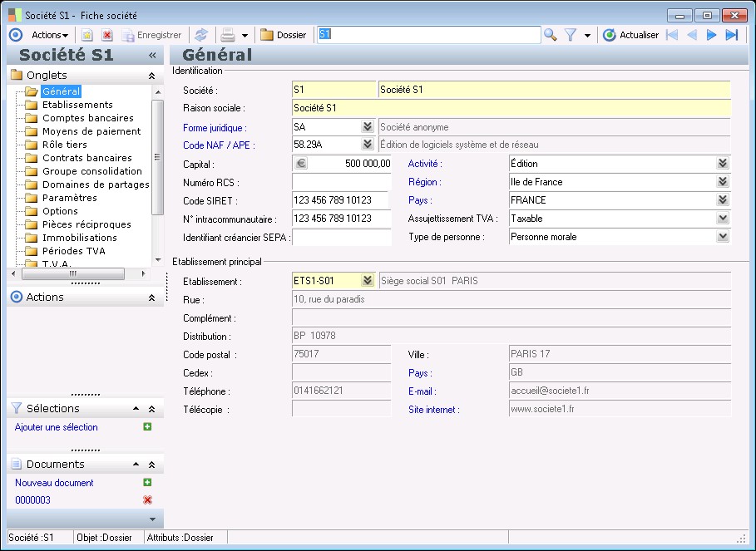This screenshot has width=756, height=551.
Task: Go to the last record arrow
Action: (732, 35)
